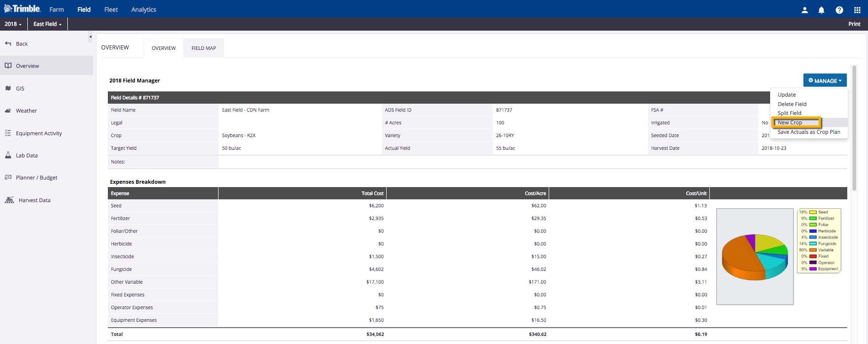The image size is (868, 344).
Task: Click the Harvest Data combine icon
Action: [x=9, y=200]
